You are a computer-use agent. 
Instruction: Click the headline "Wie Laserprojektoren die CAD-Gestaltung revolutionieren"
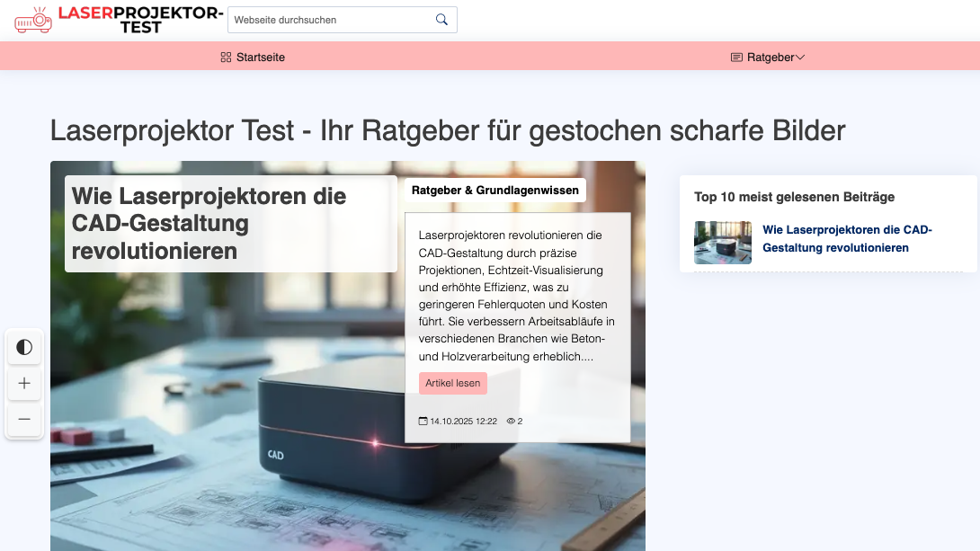(208, 222)
